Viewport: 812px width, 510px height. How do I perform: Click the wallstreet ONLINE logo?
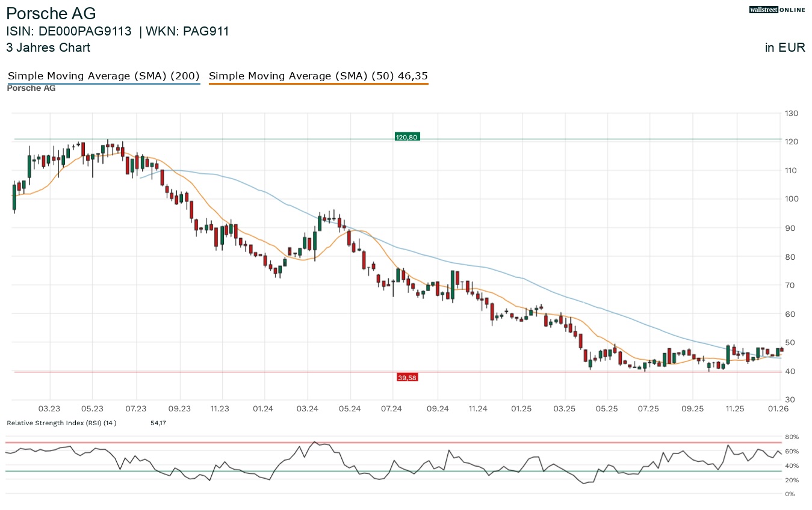click(x=776, y=10)
